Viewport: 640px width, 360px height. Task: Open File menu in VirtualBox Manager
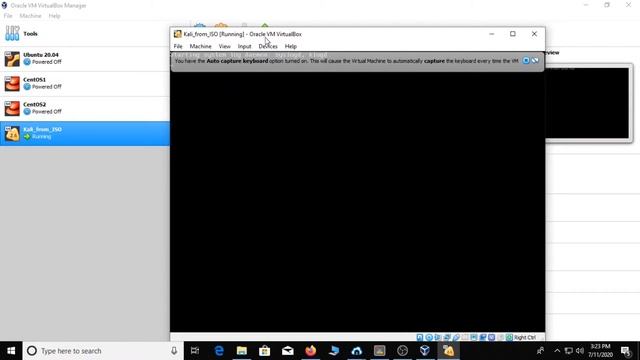tap(8, 16)
